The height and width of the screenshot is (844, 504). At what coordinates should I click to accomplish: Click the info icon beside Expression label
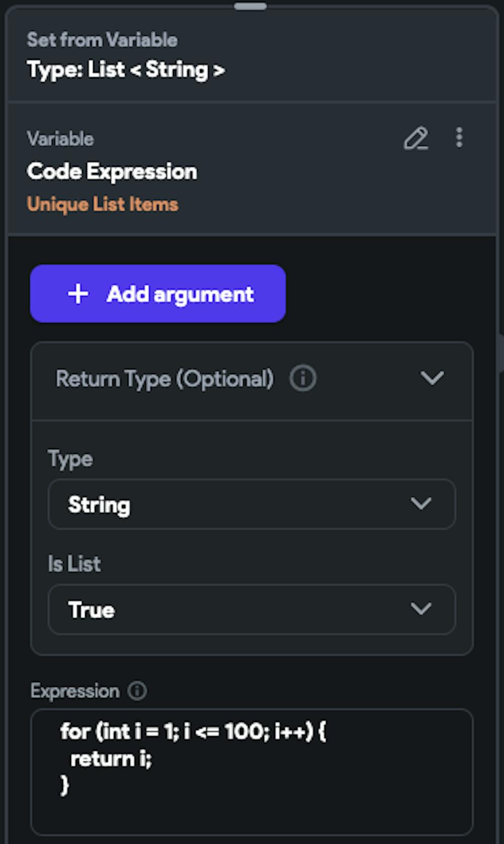pos(137,691)
